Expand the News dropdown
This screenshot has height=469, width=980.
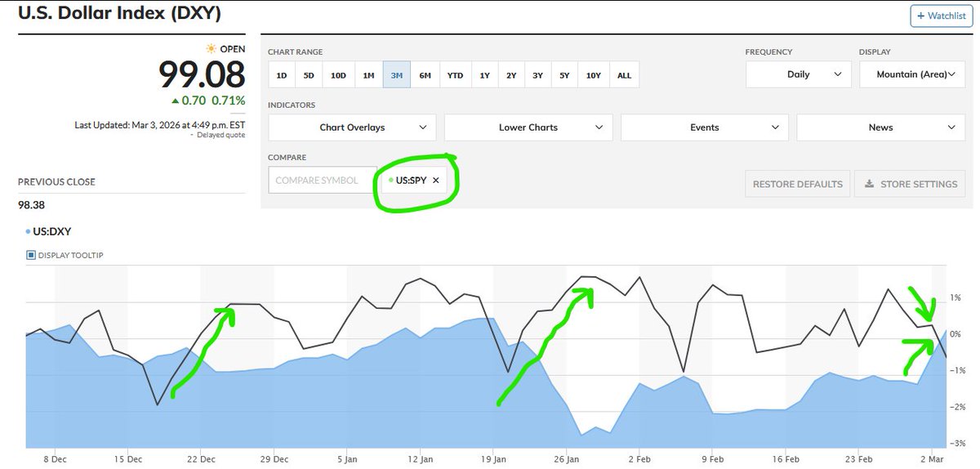pyautogui.click(x=881, y=127)
